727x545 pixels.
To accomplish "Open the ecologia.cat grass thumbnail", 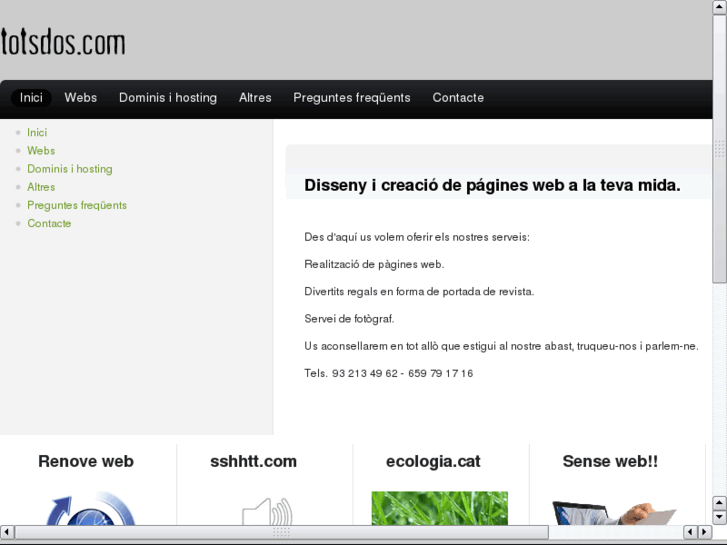I will (440, 508).
